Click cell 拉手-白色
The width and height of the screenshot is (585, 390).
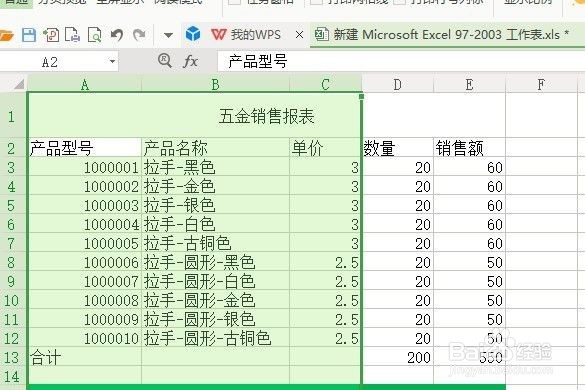coord(215,224)
